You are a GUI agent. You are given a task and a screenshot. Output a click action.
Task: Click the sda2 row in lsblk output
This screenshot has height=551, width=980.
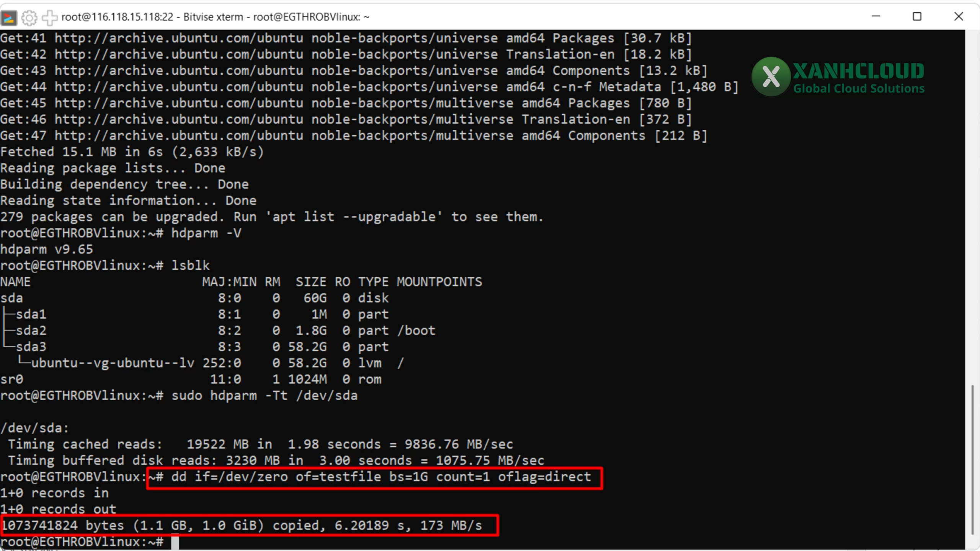pos(31,330)
